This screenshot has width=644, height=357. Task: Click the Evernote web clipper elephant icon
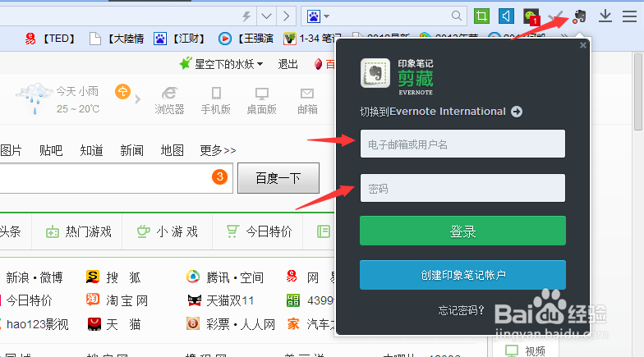click(580, 16)
